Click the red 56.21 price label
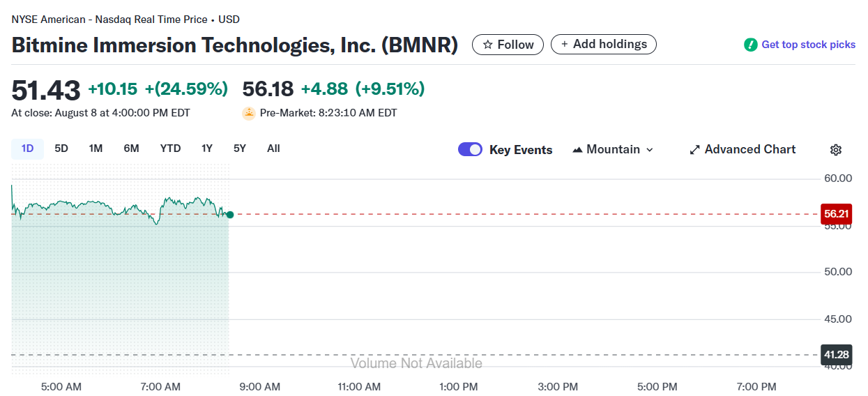 coord(836,214)
